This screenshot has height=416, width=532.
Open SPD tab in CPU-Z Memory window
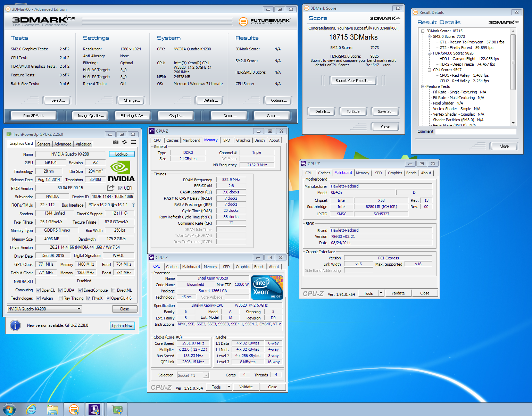(227, 140)
